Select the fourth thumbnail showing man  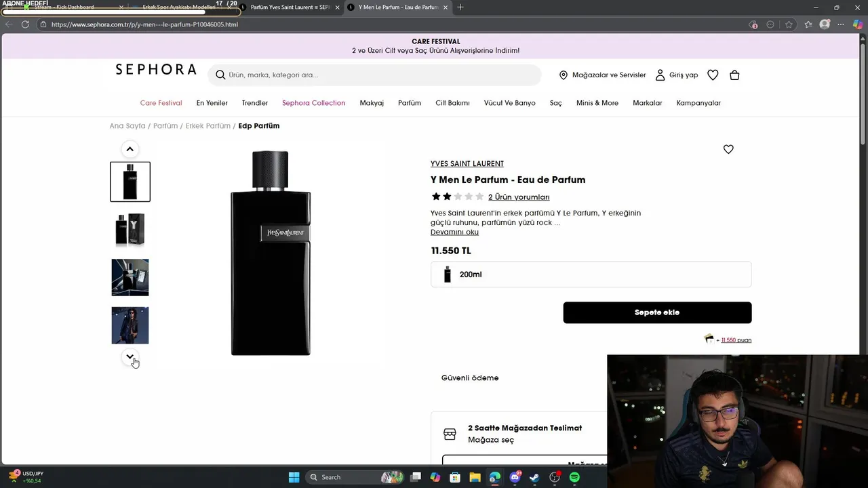tap(130, 325)
